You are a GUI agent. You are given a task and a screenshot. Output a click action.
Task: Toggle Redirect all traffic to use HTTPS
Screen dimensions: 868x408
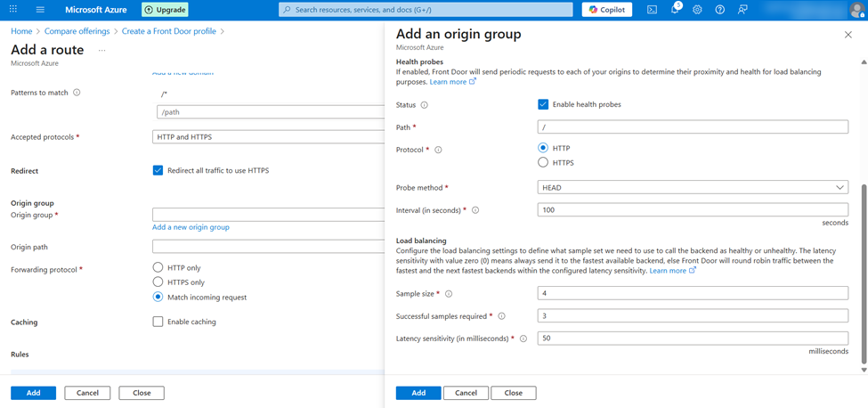pos(158,170)
